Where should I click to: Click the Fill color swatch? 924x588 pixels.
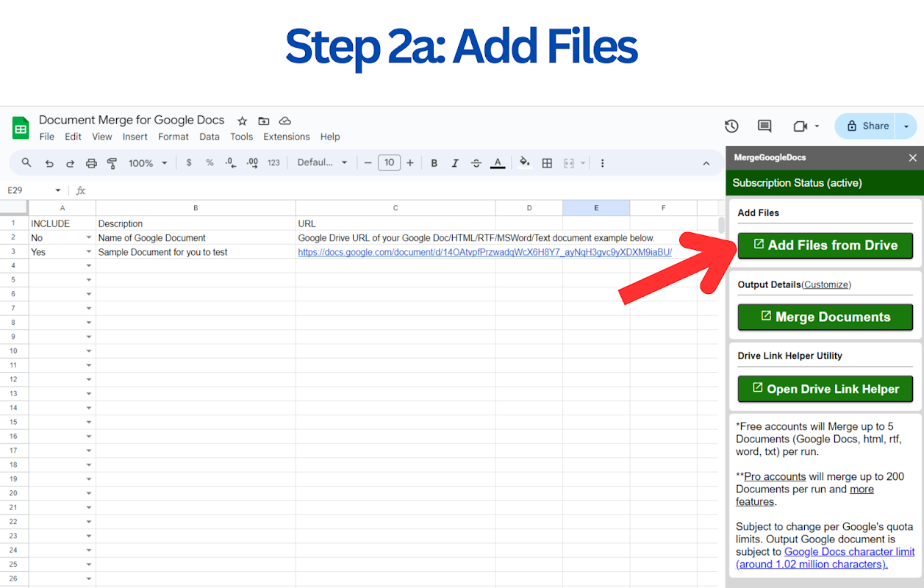[x=525, y=162]
